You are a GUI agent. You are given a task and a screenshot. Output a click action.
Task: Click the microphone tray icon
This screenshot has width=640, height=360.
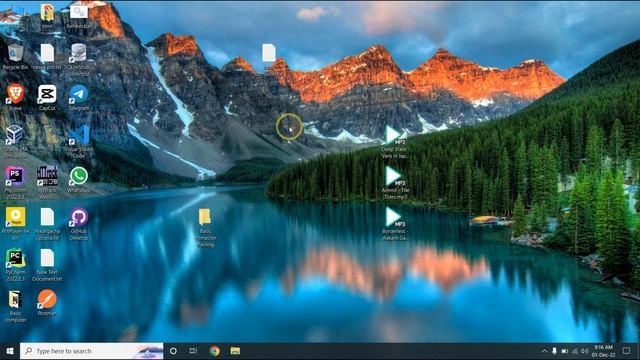(x=554, y=351)
